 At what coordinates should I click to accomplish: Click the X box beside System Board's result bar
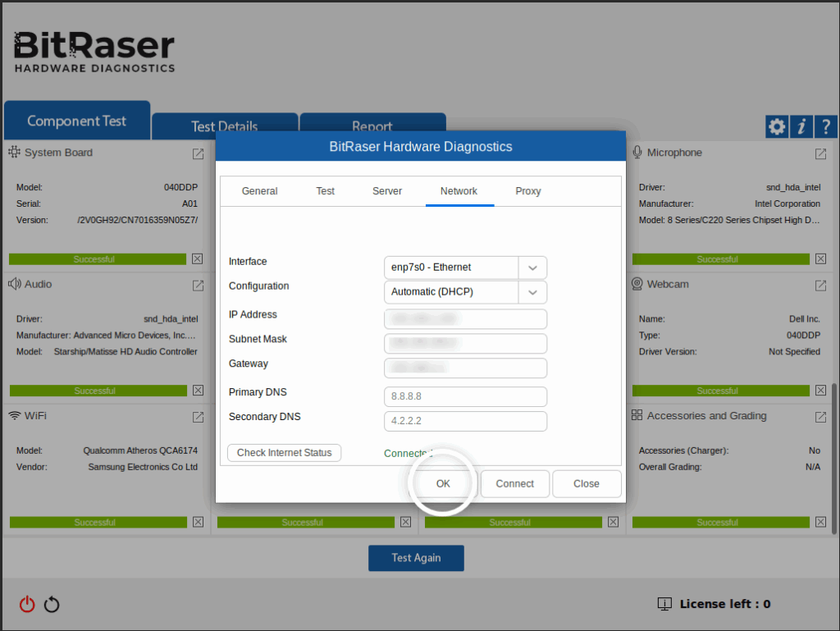198,258
